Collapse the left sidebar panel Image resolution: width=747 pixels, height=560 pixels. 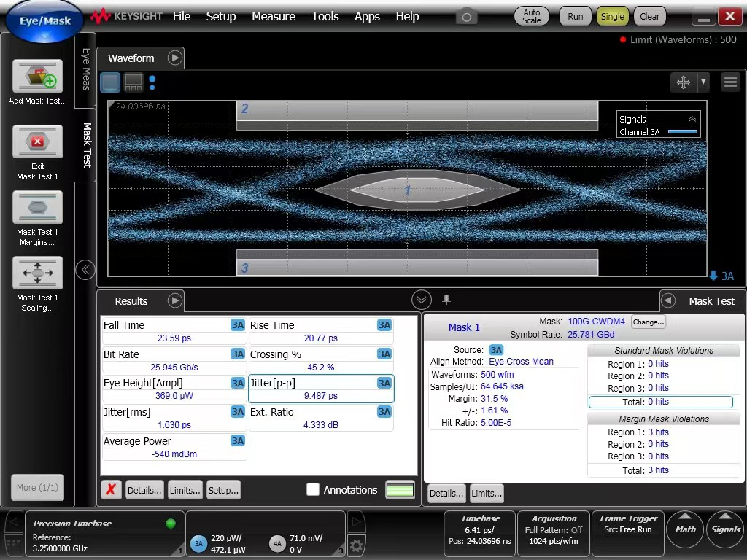tap(85, 270)
